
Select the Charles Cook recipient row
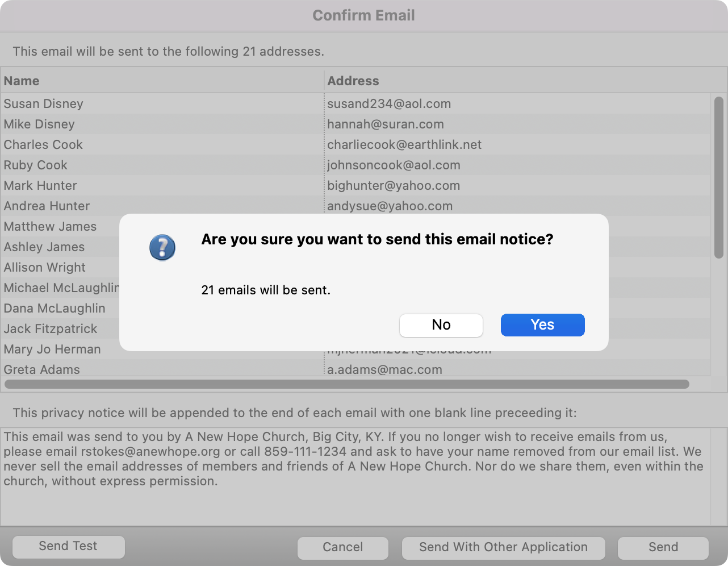(43, 145)
